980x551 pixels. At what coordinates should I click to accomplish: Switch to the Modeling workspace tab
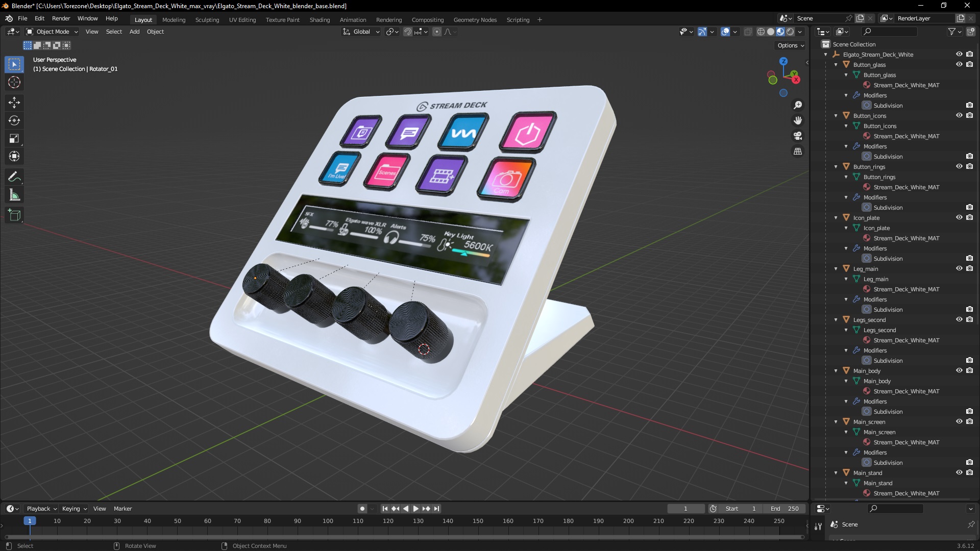click(x=174, y=20)
